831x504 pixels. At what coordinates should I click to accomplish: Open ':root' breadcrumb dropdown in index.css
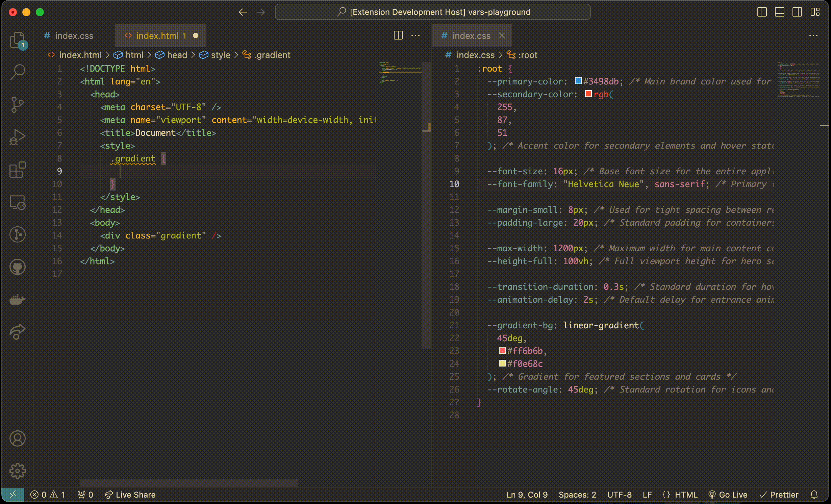click(x=527, y=55)
